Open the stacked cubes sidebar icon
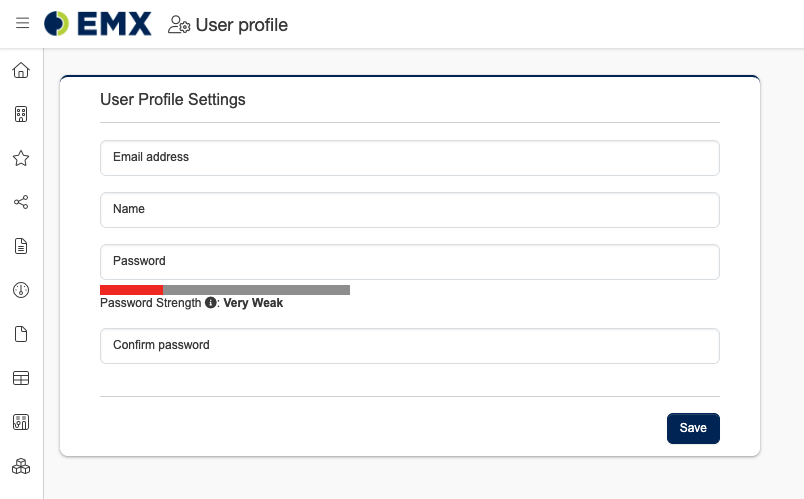Image resolution: width=804 pixels, height=499 pixels. pyautogui.click(x=21, y=466)
